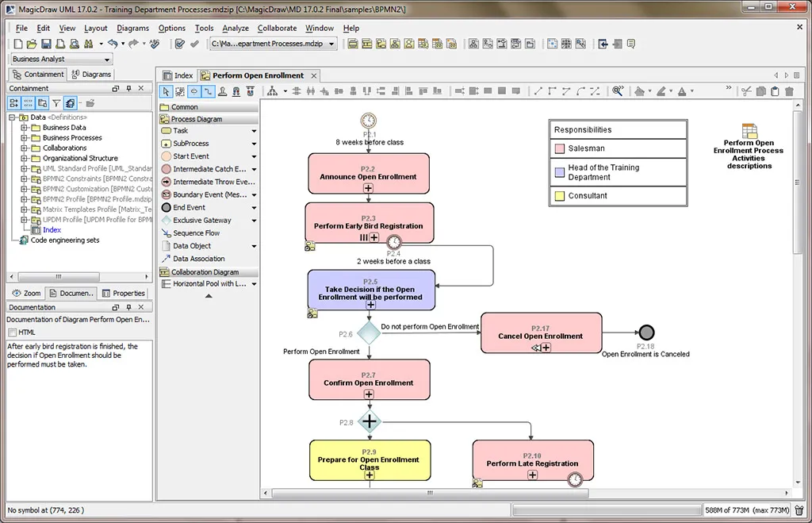This screenshot has width=812, height=523.
Task: Toggle the rectilinear path mode button
Action: (207, 91)
